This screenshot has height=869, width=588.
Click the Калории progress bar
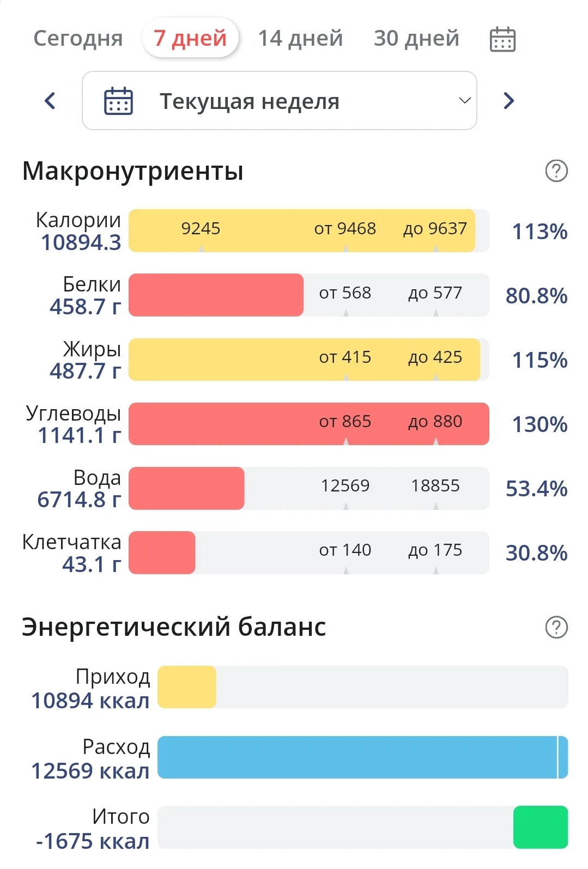301,230
